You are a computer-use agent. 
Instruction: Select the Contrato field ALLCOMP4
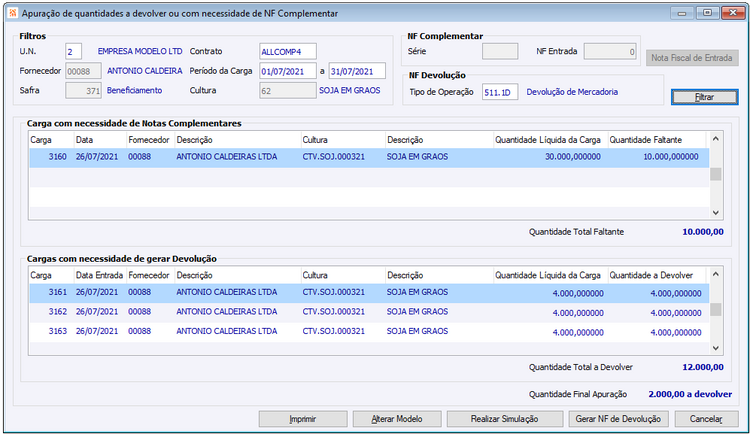coord(286,51)
